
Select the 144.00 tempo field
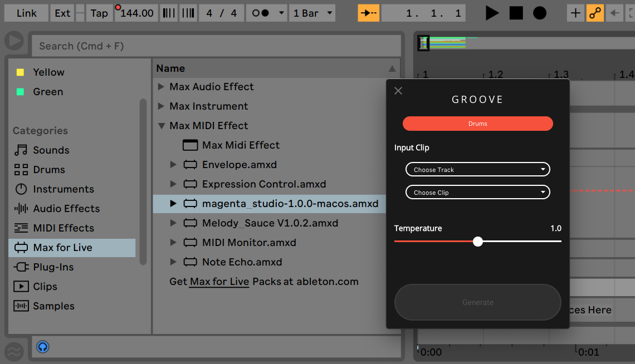click(x=136, y=13)
